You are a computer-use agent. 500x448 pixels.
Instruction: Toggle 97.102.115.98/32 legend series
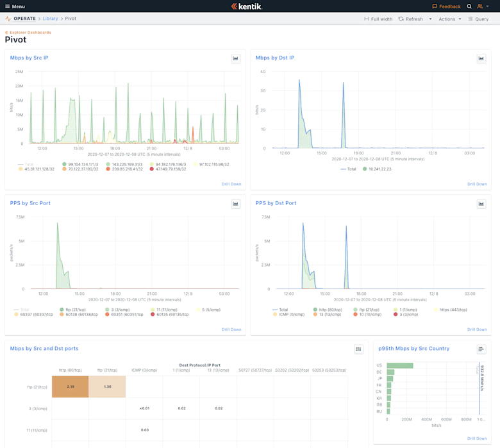click(x=212, y=164)
